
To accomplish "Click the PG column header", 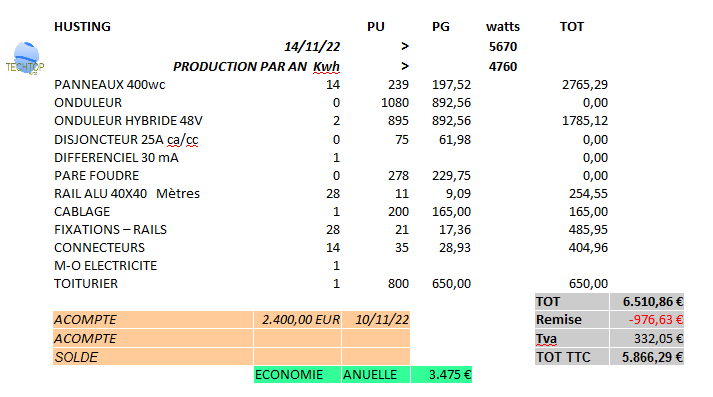I will 441,26.
